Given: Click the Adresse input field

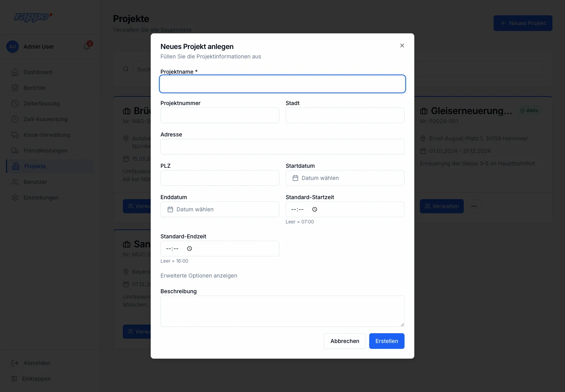Looking at the screenshot, I should tap(282, 147).
